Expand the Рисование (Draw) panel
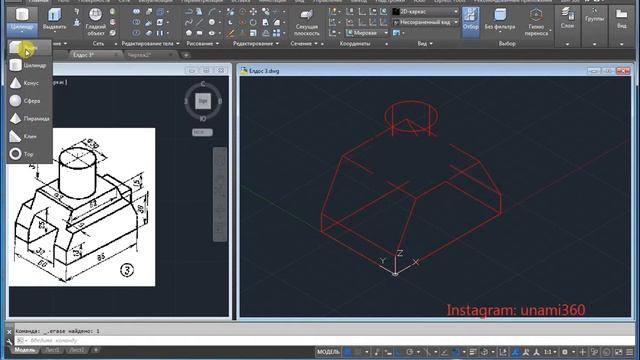The height and width of the screenshot is (360, 640). coord(202,43)
